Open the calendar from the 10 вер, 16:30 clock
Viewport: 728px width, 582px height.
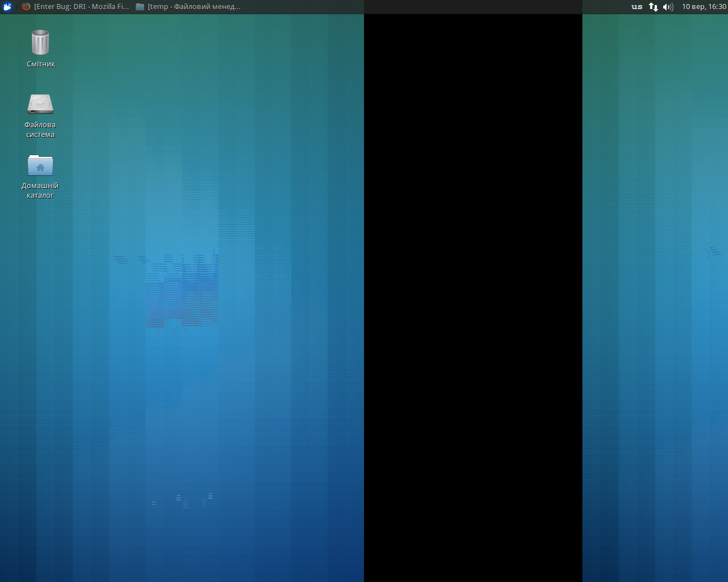pyautogui.click(x=704, y=7)
